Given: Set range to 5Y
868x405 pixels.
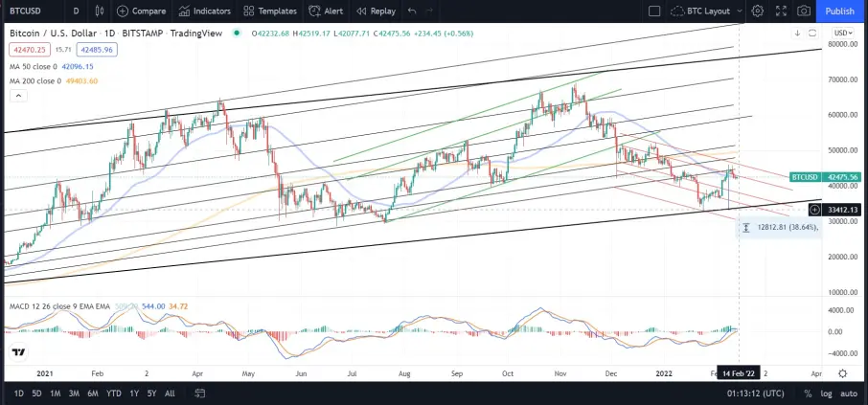Looking at the screenshot, I should point(151,394).
